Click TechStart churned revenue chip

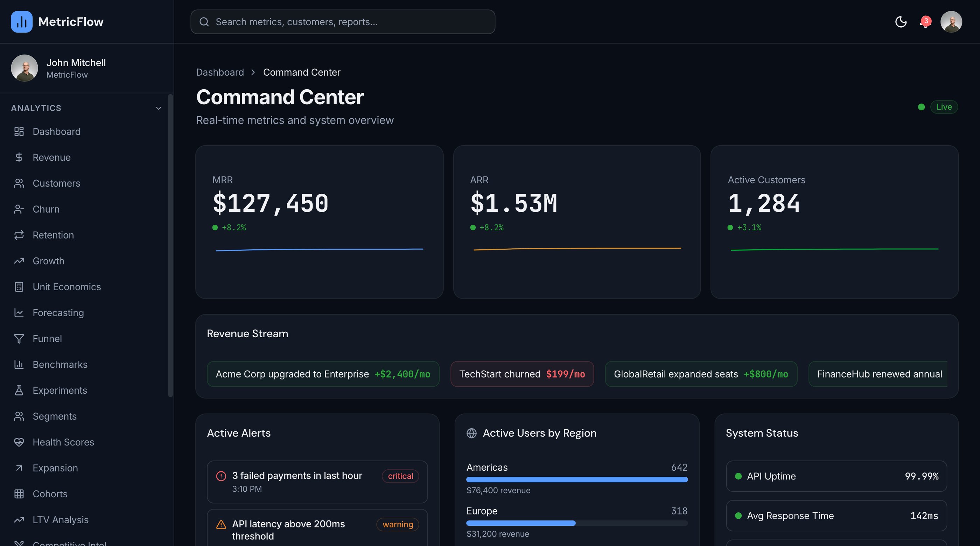522,374
